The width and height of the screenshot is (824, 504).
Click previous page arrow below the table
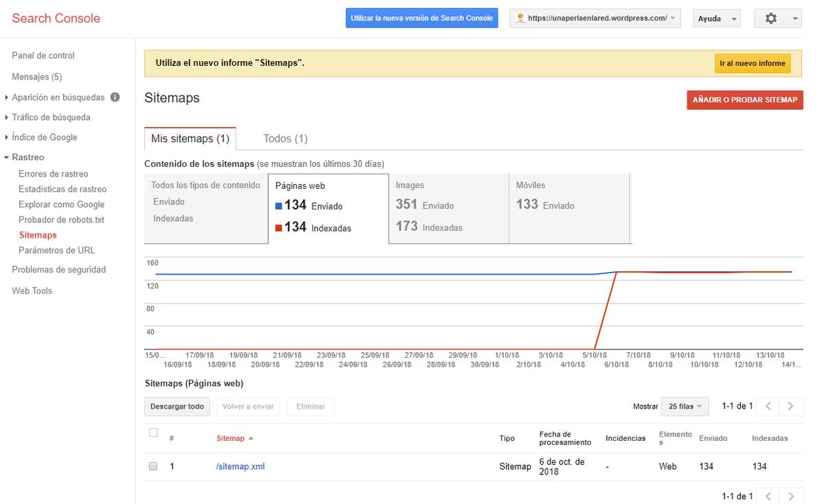click(768, 496)
